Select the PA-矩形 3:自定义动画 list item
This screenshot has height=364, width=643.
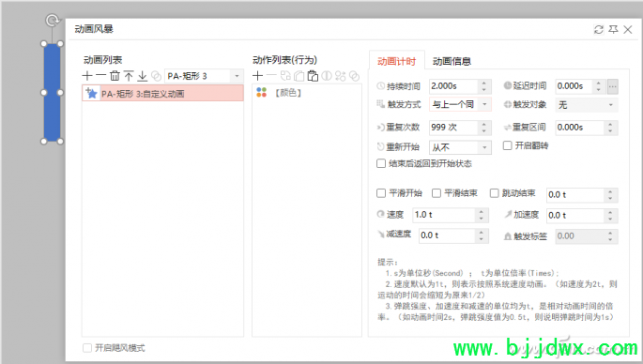162,94
